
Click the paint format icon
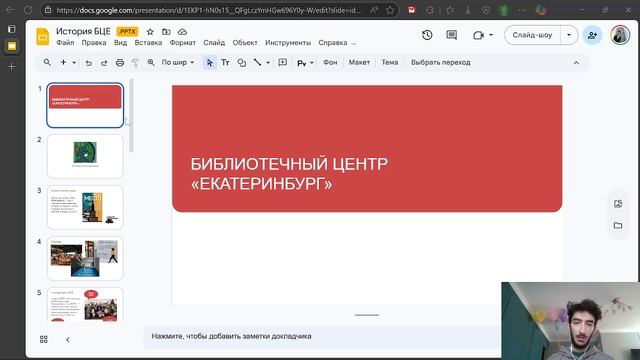135,62
